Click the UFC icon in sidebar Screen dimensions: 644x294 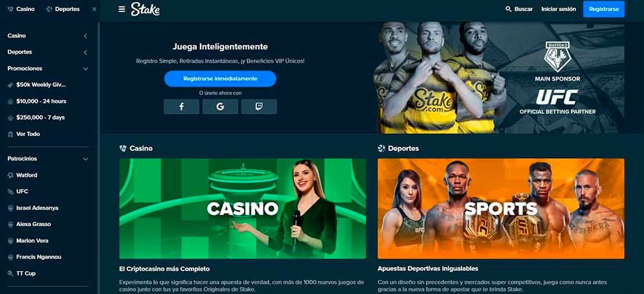(x=10, y=192)
